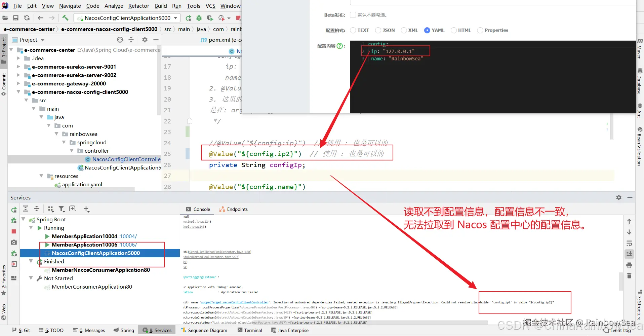
Task: Open the VCS menu
Action: point(210,6)
